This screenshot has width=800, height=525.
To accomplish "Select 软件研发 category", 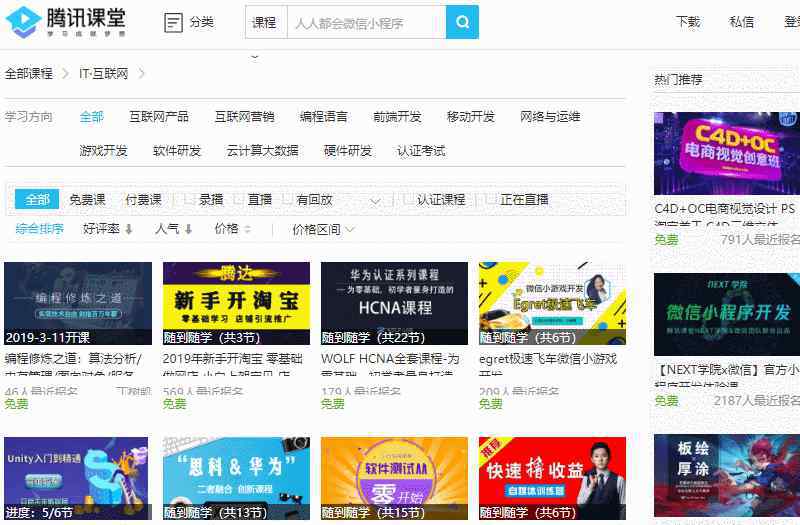I will 177,151.
